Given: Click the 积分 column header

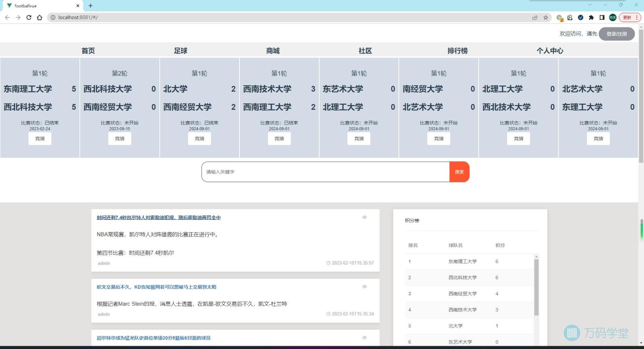Looking at the screenshot, I should coord(500,245).
